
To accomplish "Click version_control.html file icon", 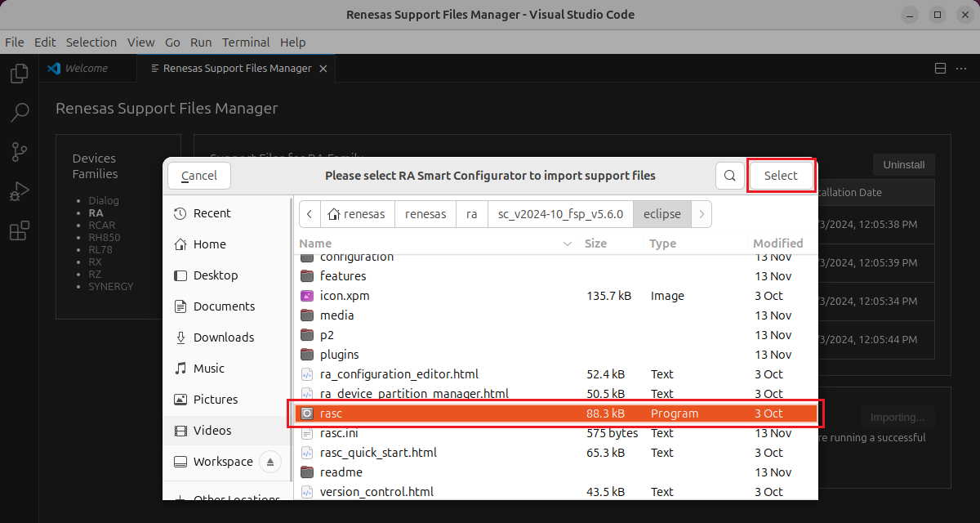I will (x=307, y=492).
